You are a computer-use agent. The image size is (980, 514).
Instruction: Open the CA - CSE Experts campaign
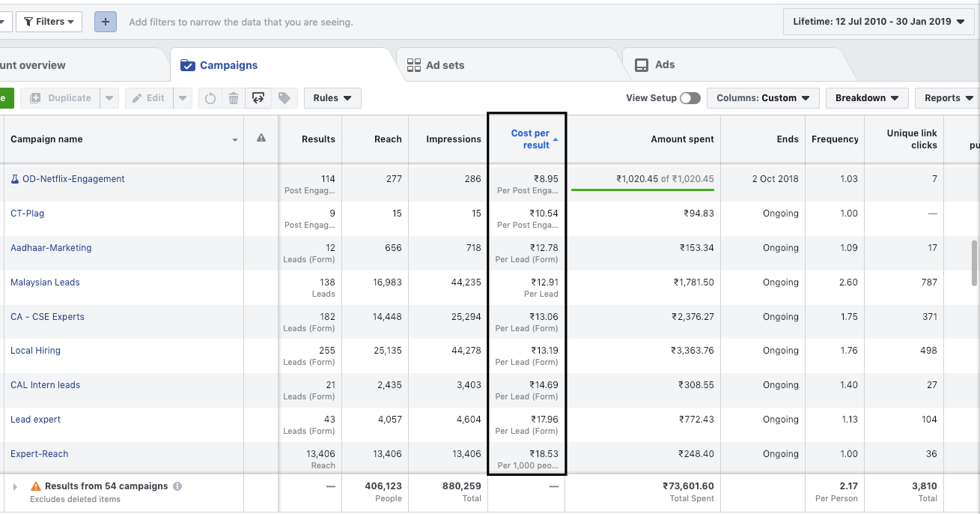click(x=47, y=317)
